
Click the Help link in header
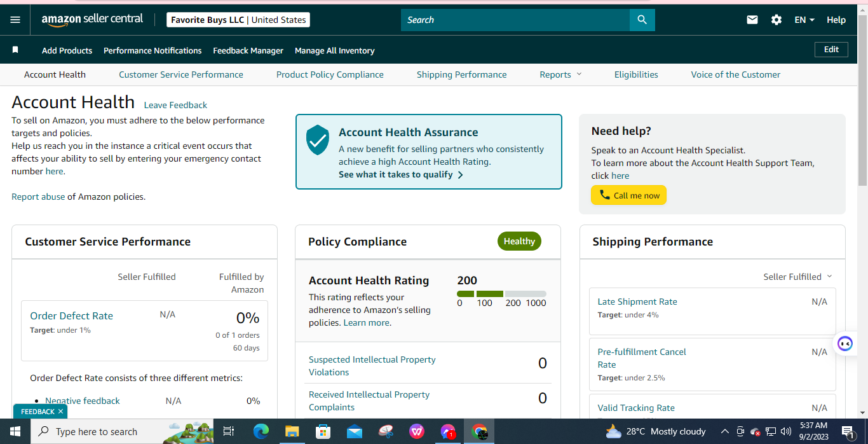click(836, 20)
